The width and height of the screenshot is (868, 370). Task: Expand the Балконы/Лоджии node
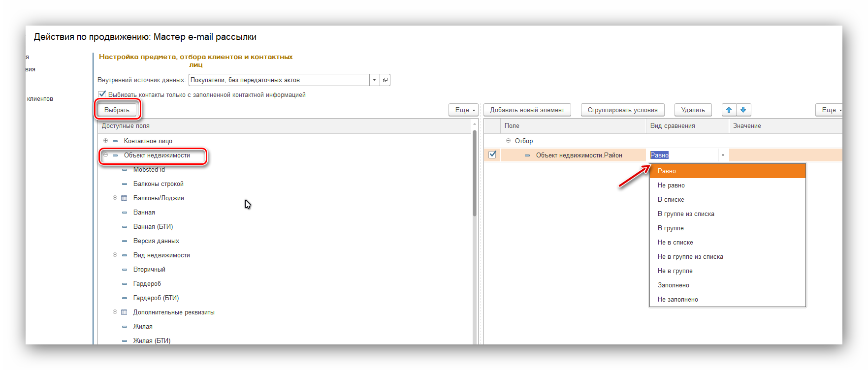(115, 198)
